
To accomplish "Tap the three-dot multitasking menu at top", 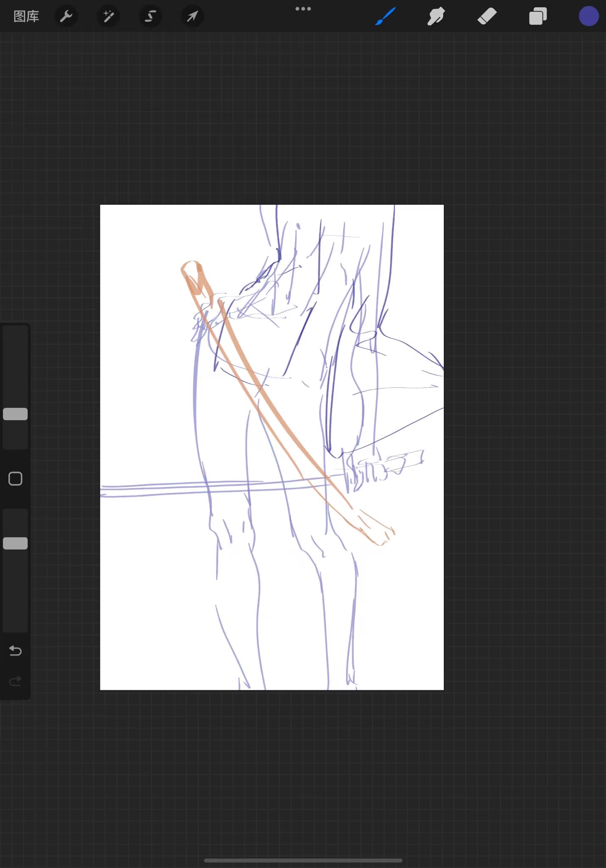I will 303,9.
